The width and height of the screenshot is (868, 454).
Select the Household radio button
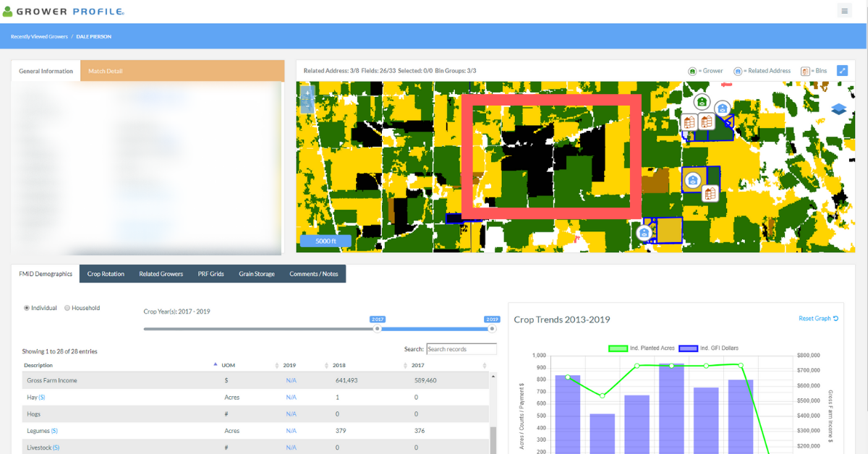(67, 308)
